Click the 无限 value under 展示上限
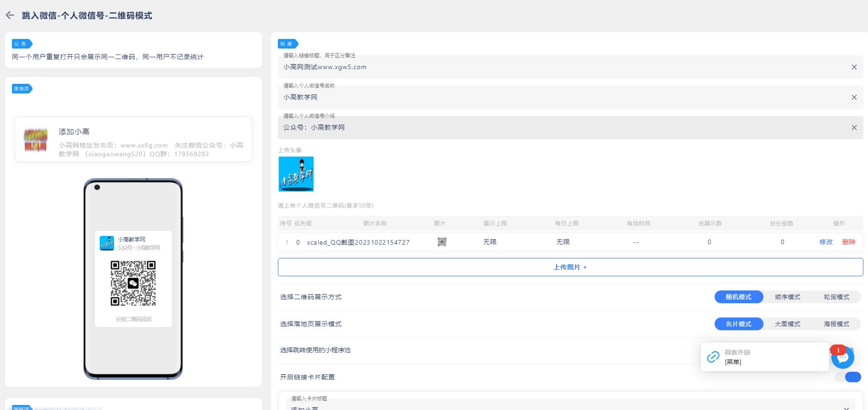 click(x=490, y=242)
